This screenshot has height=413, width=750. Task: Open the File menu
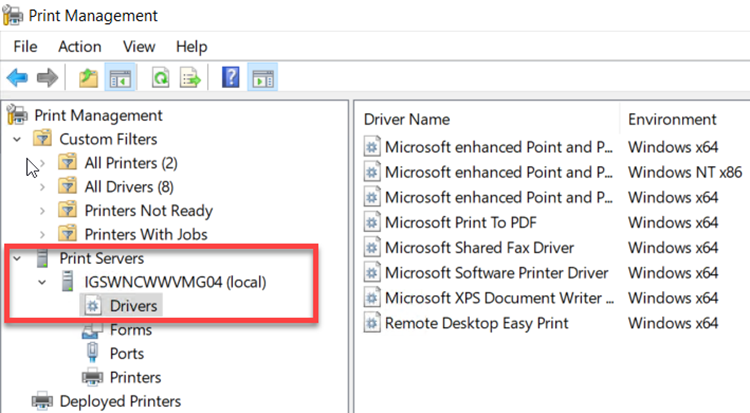(25, 46)
